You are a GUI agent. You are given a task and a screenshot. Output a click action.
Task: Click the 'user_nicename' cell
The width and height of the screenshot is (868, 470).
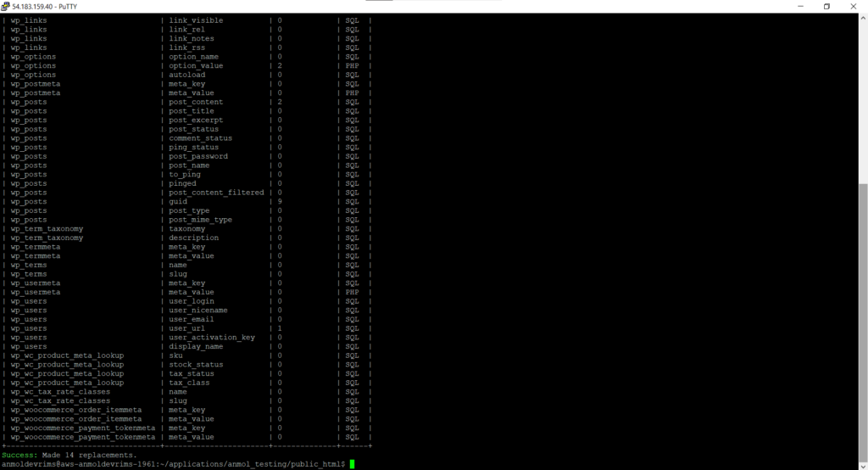pyautogui.click(x=198, y=311)
